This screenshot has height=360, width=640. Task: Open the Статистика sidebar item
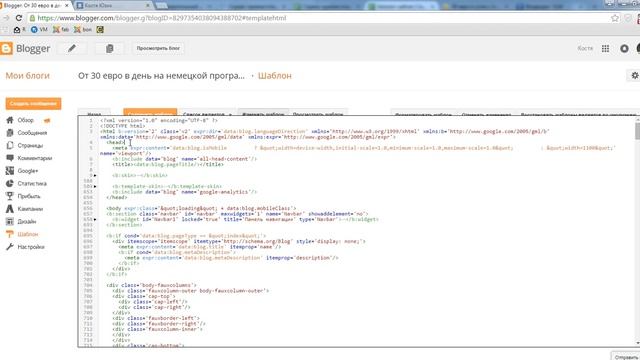32,183
